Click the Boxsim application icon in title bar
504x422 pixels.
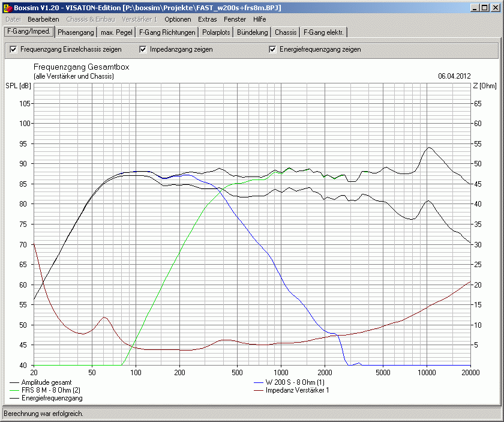[7, 7]
